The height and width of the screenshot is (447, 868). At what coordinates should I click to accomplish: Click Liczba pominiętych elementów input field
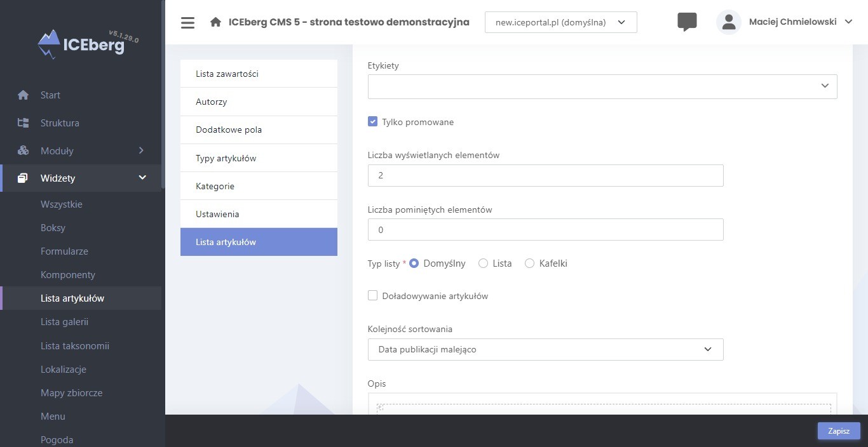tap(545, 230)
